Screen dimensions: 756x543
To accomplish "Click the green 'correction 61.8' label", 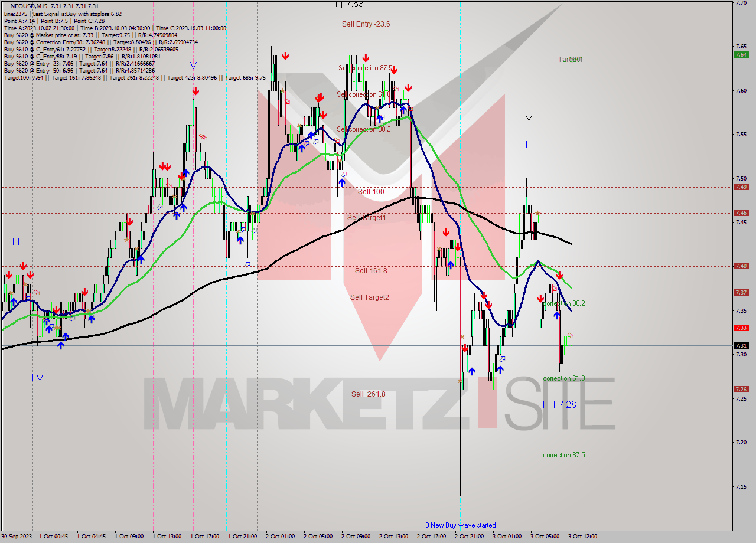I will coord(564,378).
